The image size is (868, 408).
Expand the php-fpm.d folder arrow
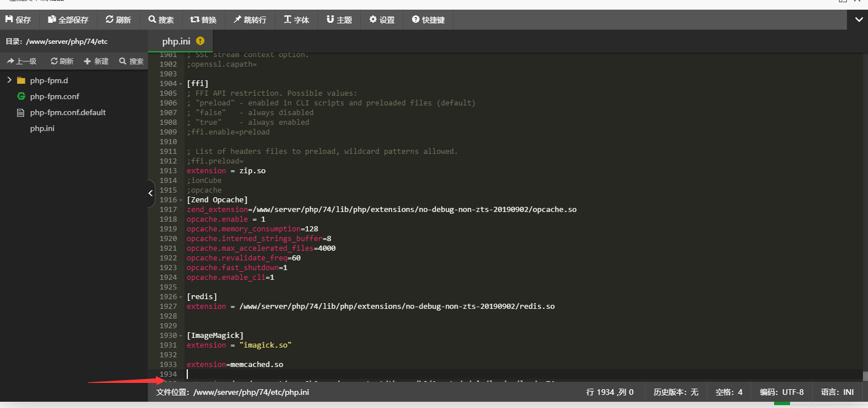coord(9,80)
